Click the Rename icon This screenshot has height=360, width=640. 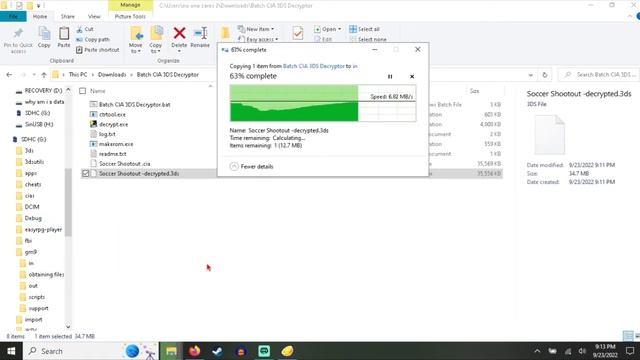pyautogui.click(x=200, y=33)
